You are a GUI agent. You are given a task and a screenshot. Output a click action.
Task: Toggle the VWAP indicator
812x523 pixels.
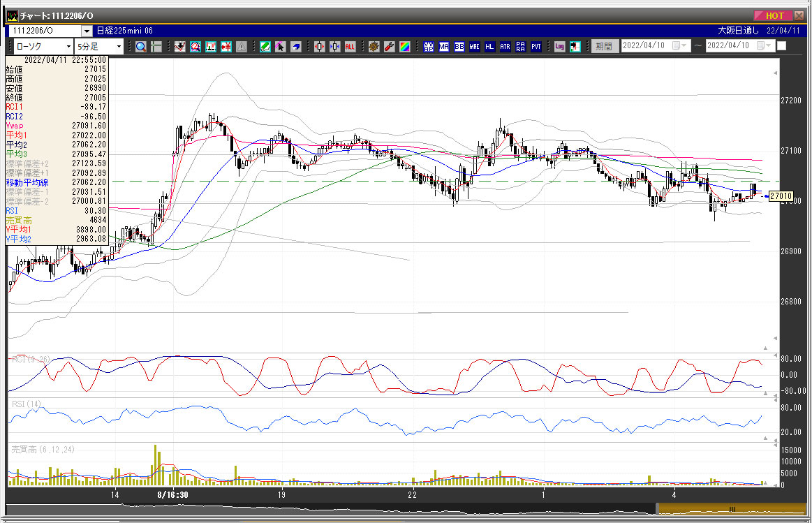428,47
